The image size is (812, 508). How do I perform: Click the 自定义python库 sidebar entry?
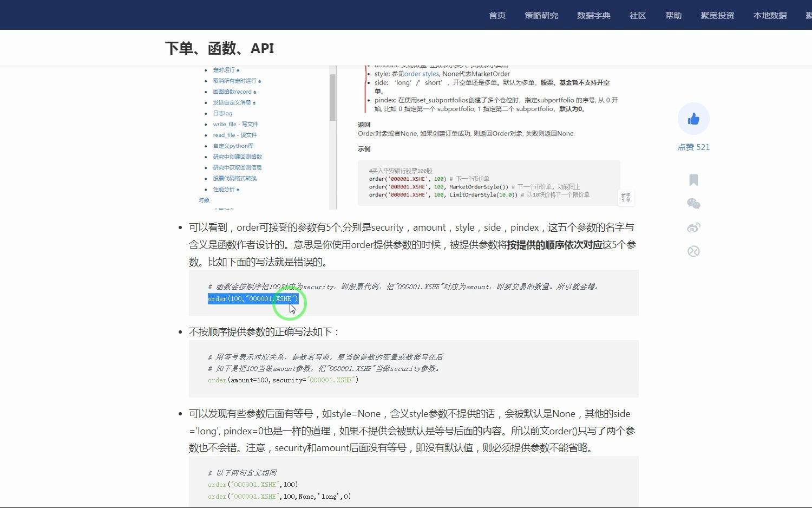[x=233, y=146]
